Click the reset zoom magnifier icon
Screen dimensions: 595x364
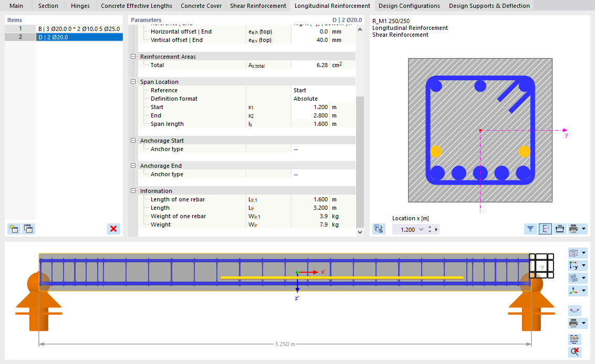[x=575, y=351]
